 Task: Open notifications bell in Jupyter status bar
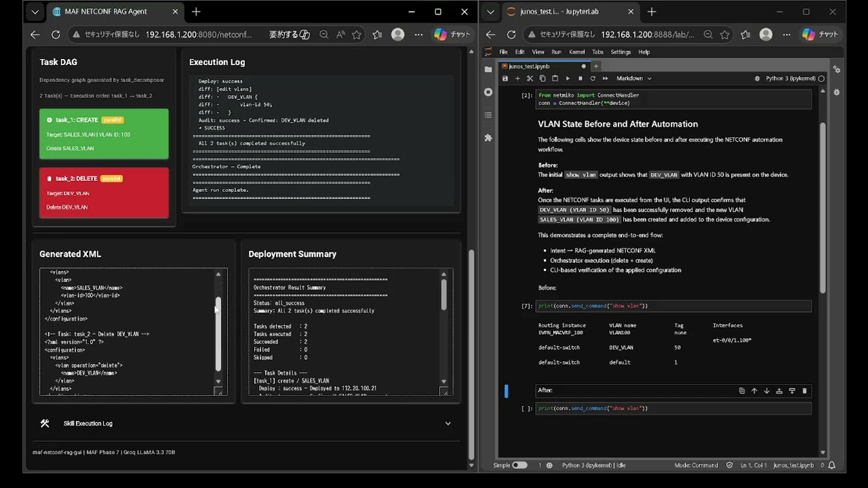(x=832, y=466)
